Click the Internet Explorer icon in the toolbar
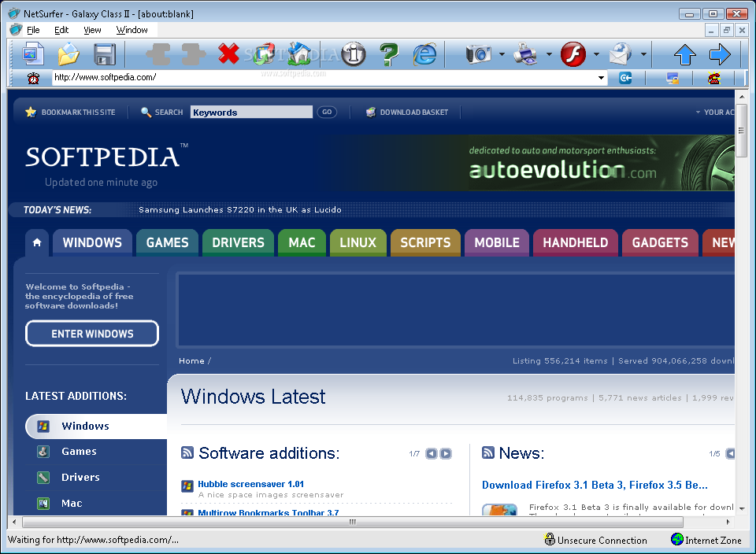 [424, 54]
